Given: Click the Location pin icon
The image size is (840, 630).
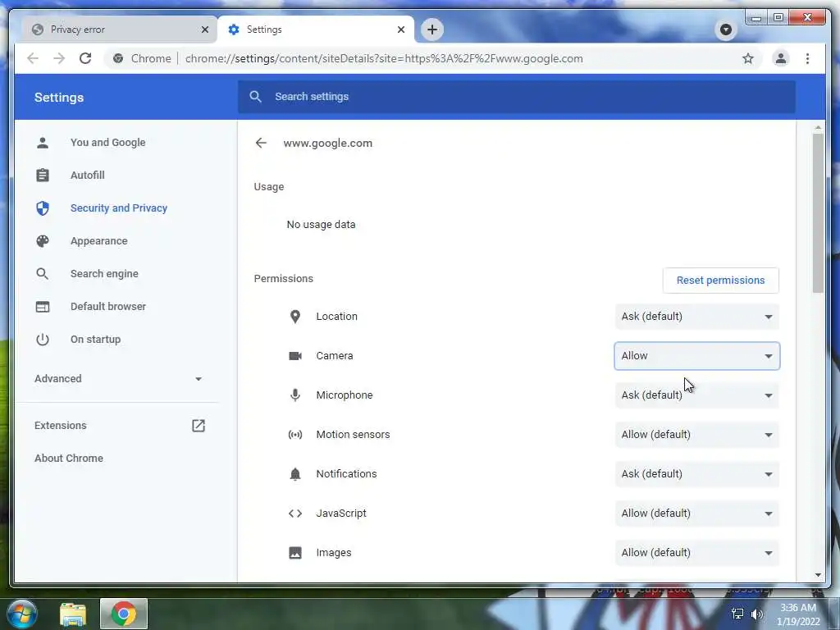Looking at the screenshot, I should coord(295,317).
